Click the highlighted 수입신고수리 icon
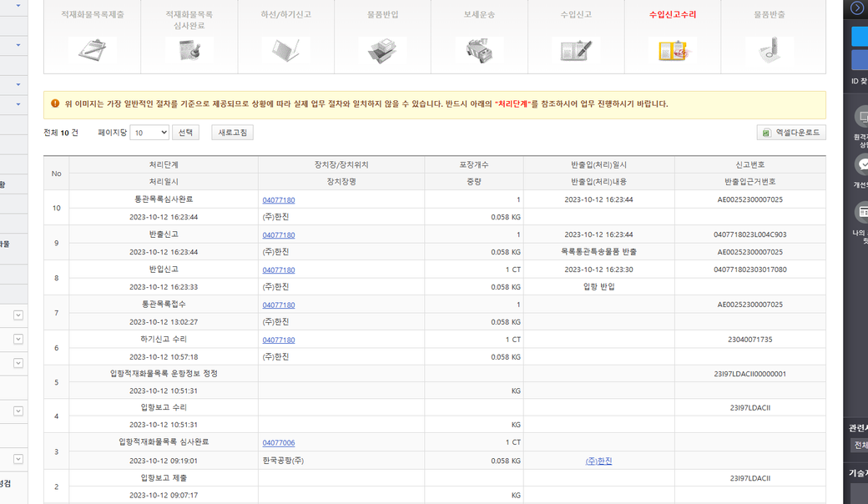The width and height of the screenshot is (868, 504). coord(673,50)
